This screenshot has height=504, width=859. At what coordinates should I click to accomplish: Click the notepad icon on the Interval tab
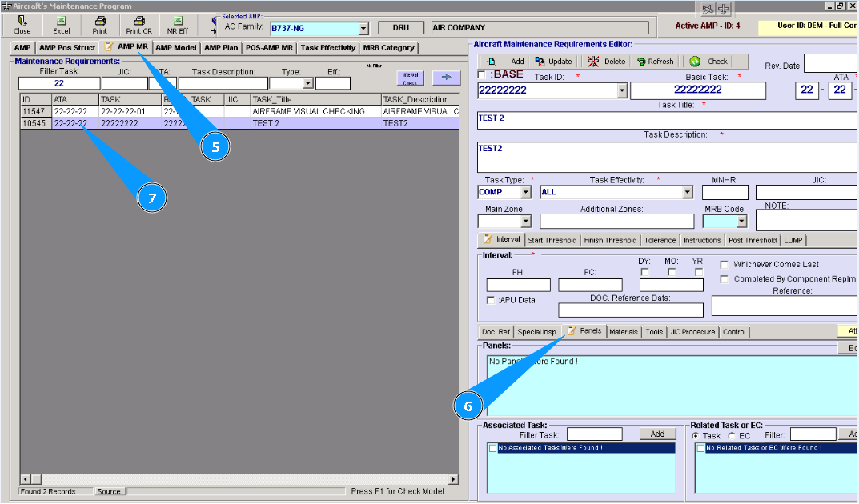pos(488,238)
